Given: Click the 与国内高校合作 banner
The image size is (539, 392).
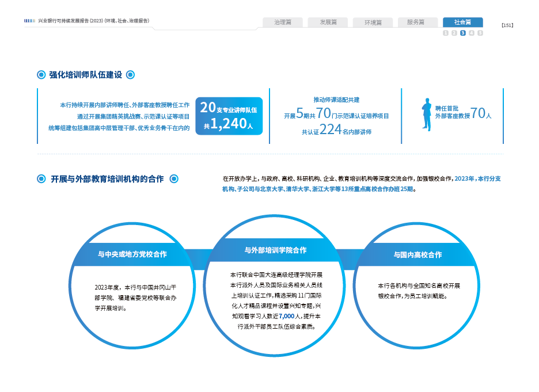Looking at the screenshot, I should pos(417,254).
